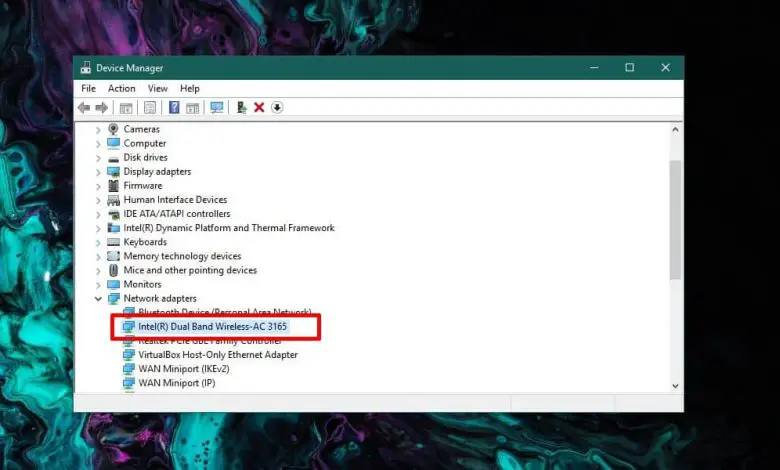This screenshot has height=470, width=780.
Task: Click the Memory technology devices icon
Action: pos(113,256)
